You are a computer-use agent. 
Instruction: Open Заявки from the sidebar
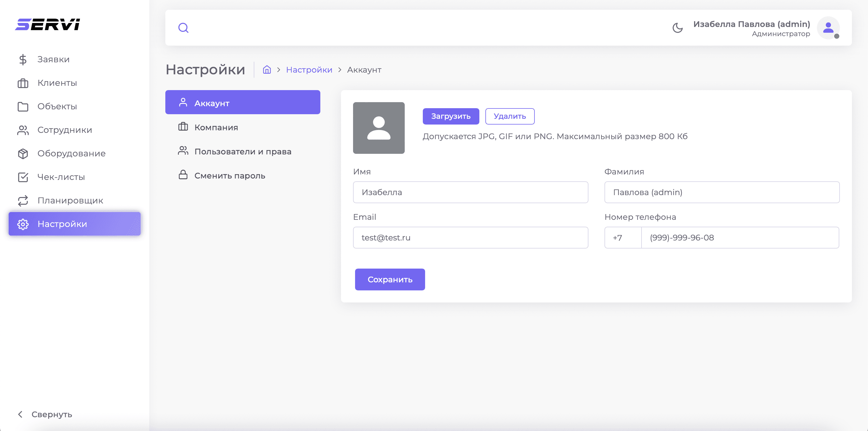tap(53, 59)
